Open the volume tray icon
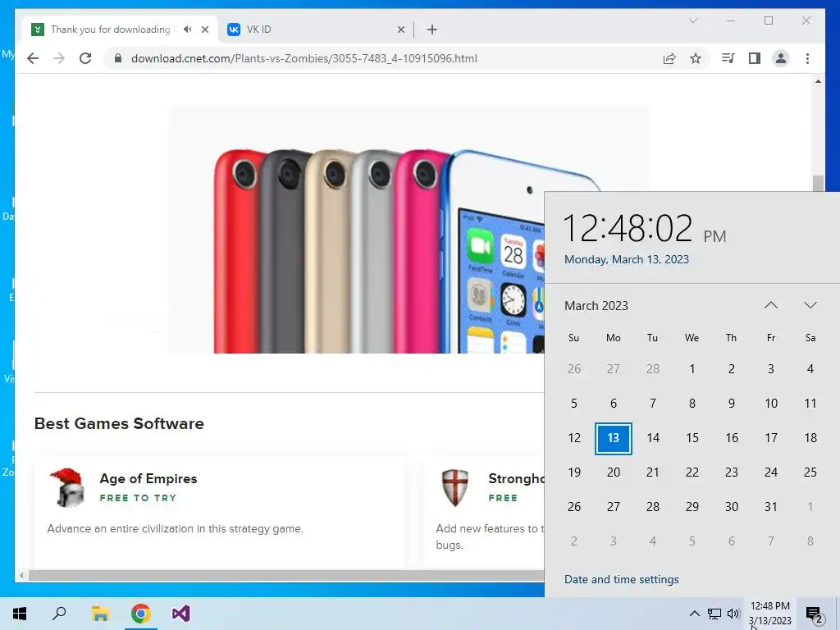 [x=733, y=614]
